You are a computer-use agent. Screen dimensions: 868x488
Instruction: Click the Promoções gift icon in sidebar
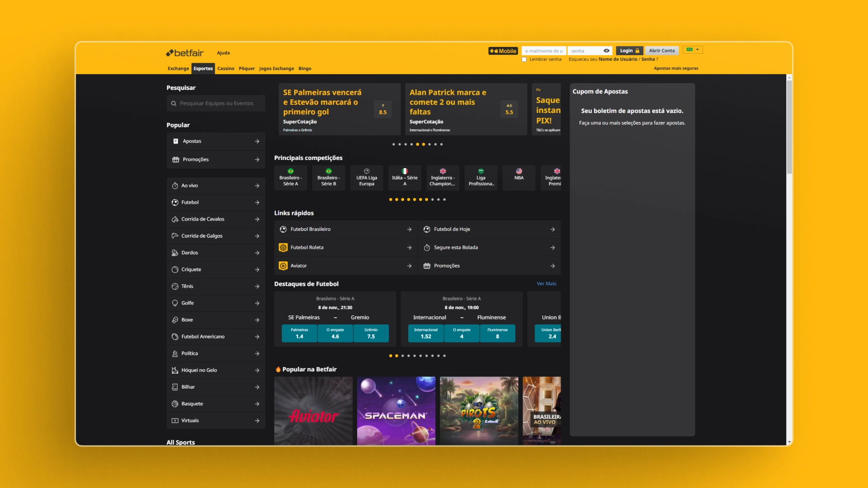tap(175, 160)
